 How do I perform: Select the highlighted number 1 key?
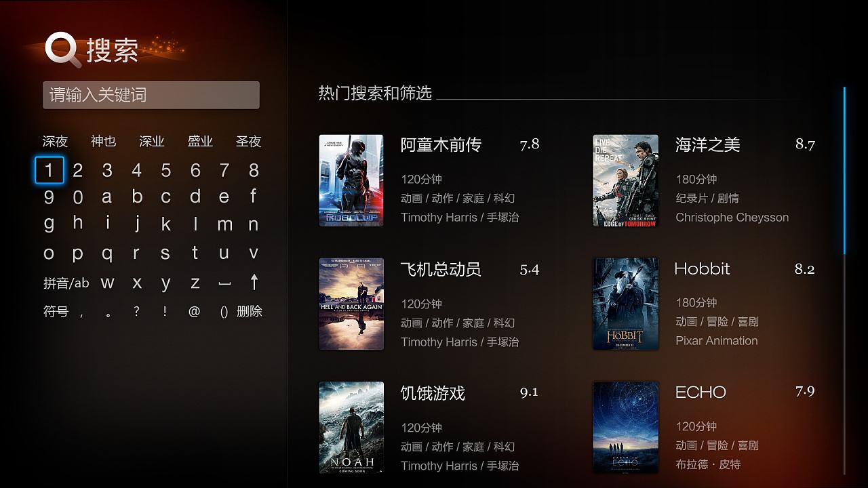click(x=49, y=170)
